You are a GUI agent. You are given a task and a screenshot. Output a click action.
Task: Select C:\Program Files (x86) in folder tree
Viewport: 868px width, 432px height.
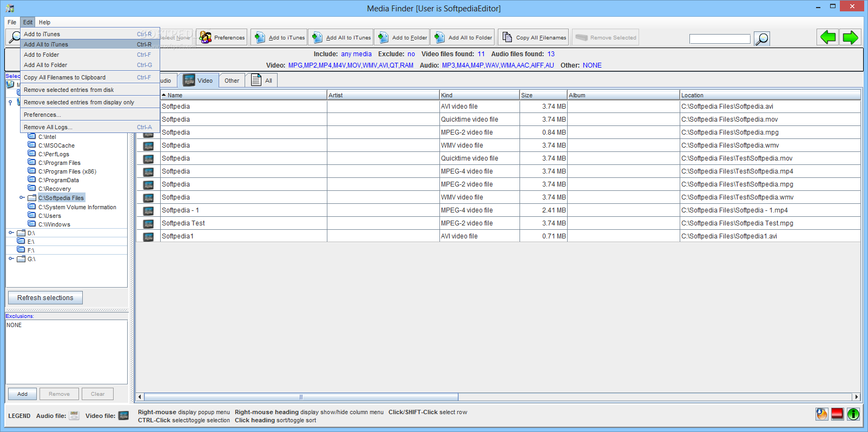coord(67,171)
